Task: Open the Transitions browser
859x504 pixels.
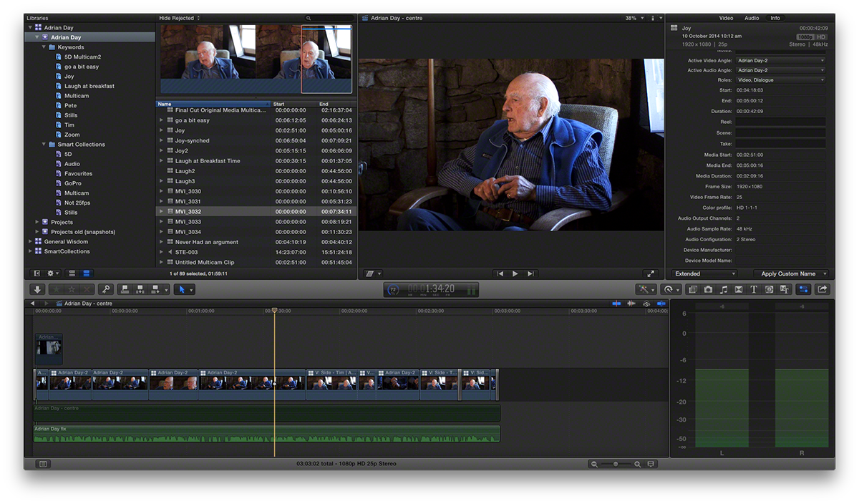Action: pyautogui.click(x=739, y=289)
